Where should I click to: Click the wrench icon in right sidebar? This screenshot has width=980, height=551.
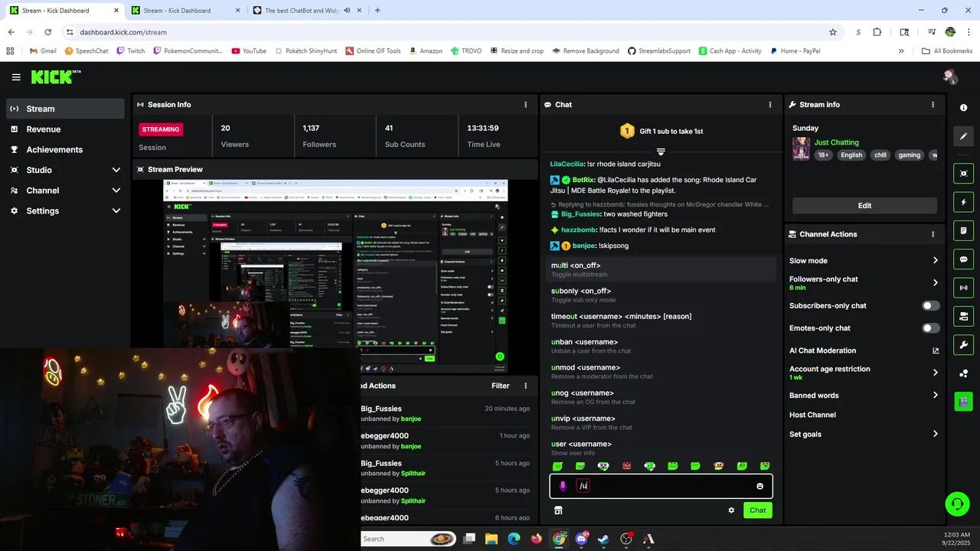964,344
